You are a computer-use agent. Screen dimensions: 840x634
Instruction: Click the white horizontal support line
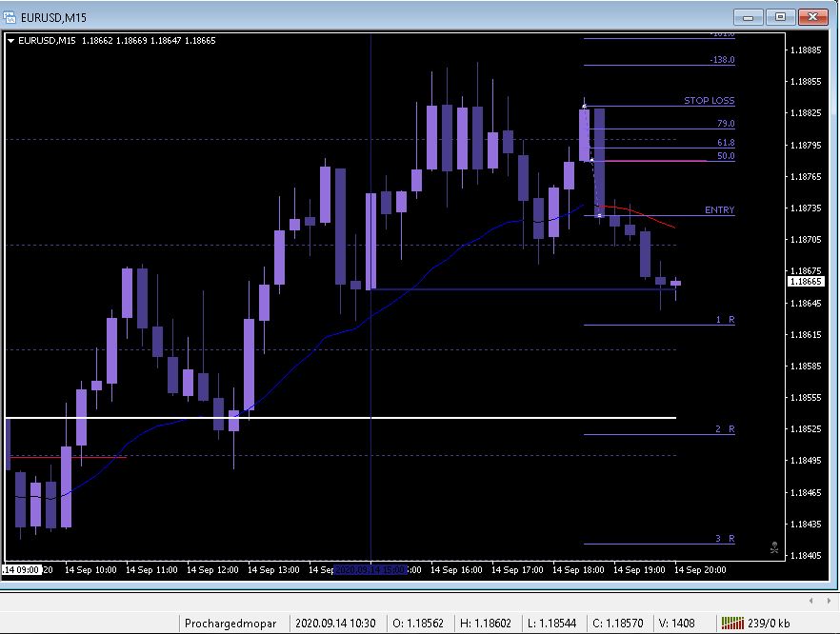[341, 418]
